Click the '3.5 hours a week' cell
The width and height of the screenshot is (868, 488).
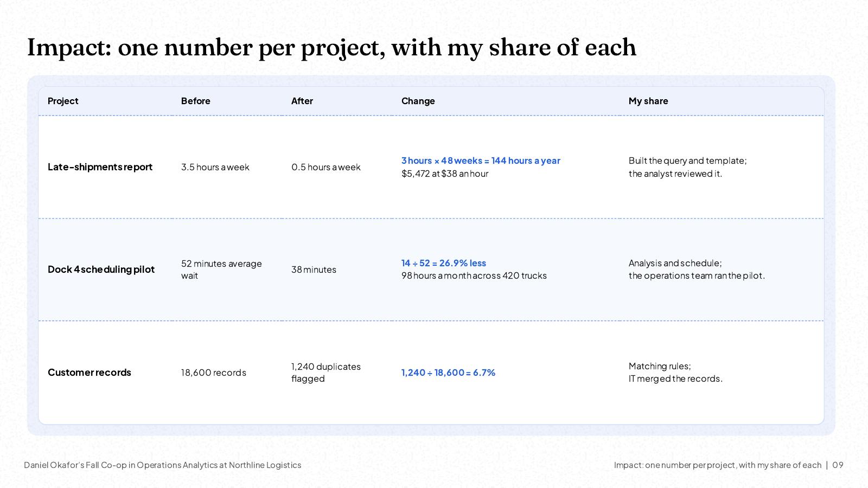coord(215,167)
